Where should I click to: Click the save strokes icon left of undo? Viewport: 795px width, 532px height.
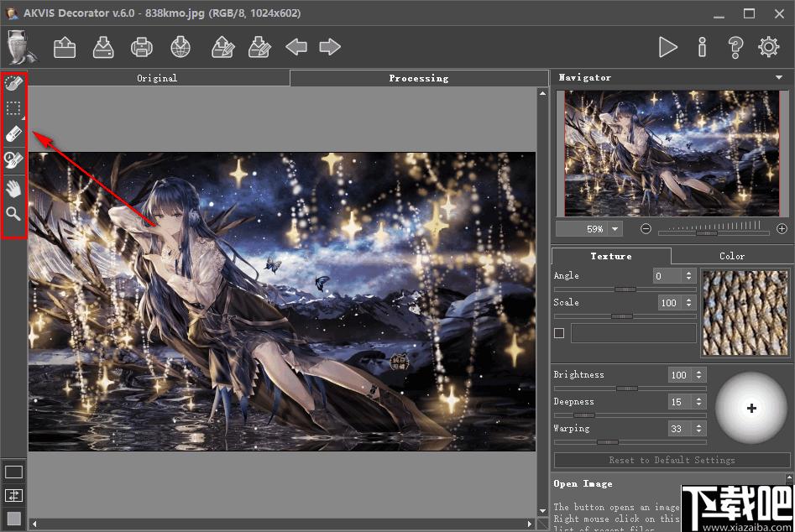[259, 48]
